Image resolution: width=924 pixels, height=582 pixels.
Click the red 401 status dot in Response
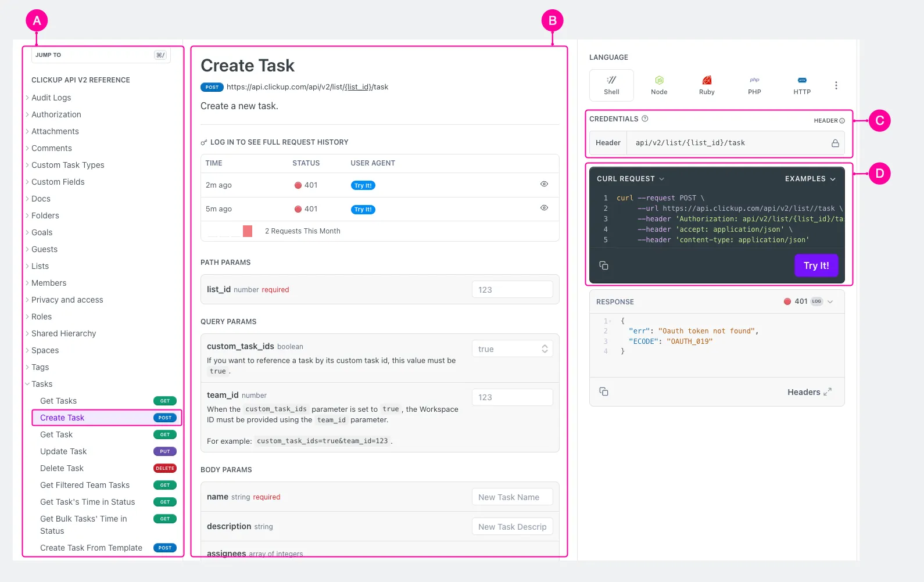click(x=787, y=301)
